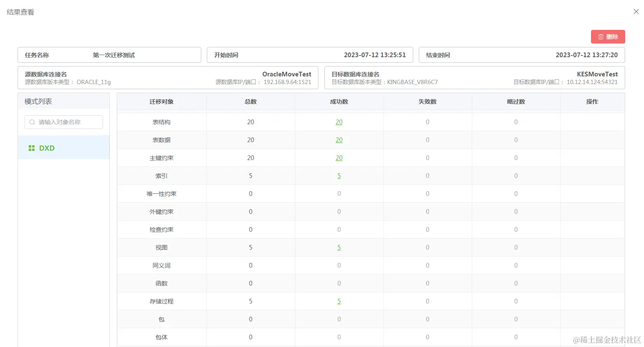The height and width of the screenshot is (347, 644).
Task: Click the 操作 column header
Action: [592, 102]
